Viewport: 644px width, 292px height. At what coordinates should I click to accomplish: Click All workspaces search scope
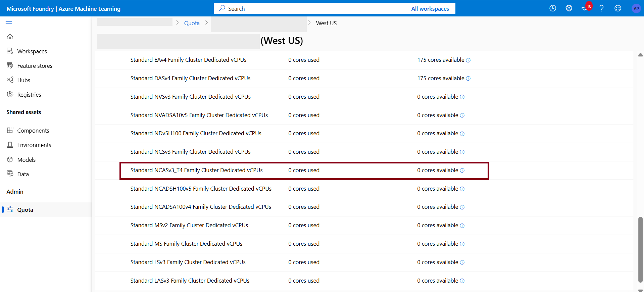(x=430, y=9)
